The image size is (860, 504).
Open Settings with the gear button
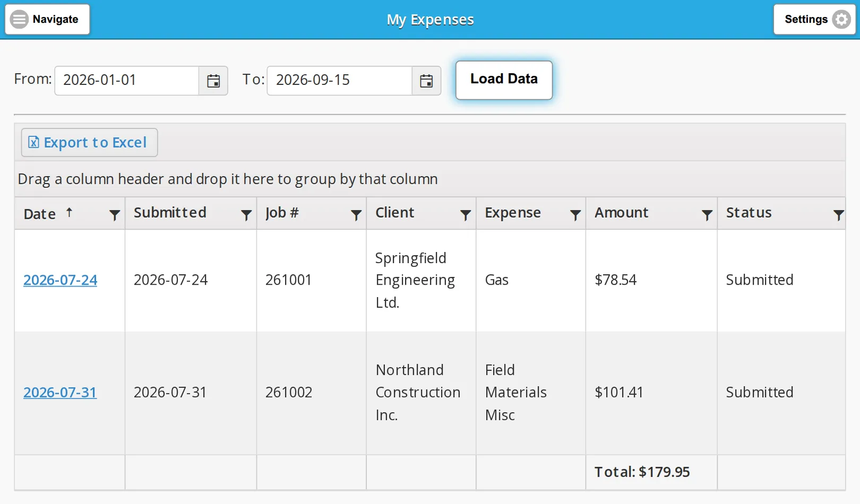[x=814, y=20]
